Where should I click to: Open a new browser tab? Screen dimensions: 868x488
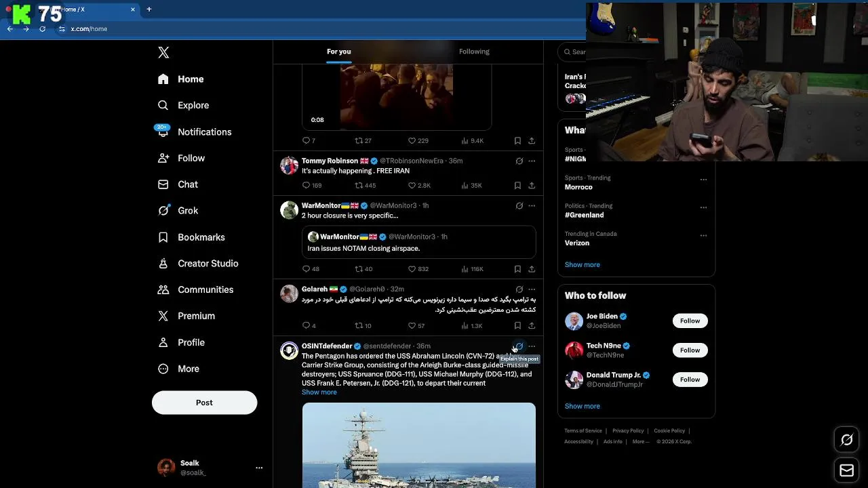(x=149, y=9)
